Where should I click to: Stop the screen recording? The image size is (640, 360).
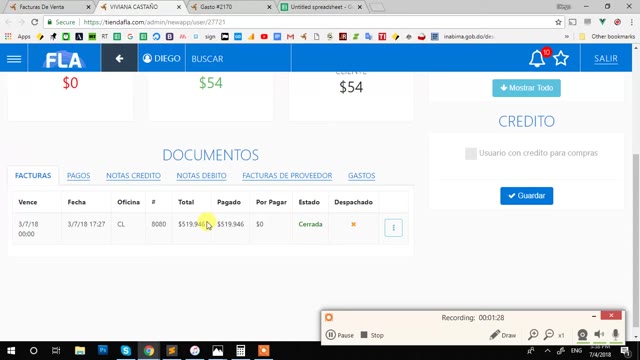[x=372, y=335]
